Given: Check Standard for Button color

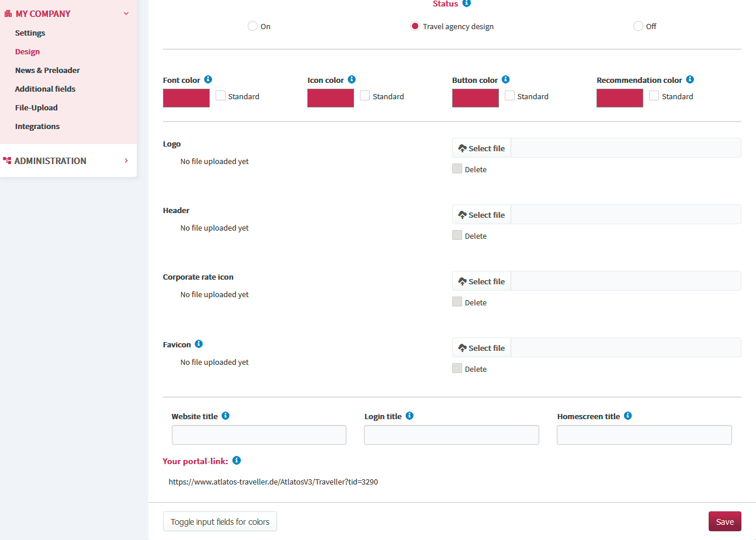Looking at the screenshot, I should click(509, 95).
